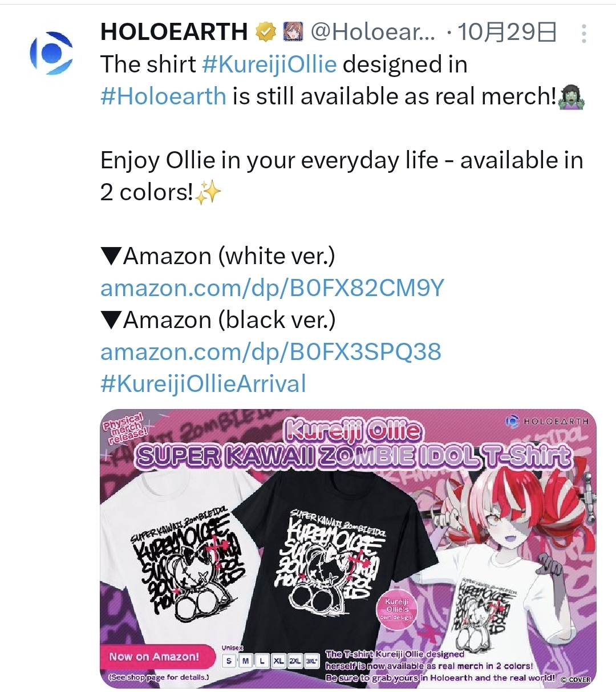Open Amazon link B0FX82CM9Y for white version
Image resolution: width=616 pixels, height=692 pixels.
[x=272, y=288]
